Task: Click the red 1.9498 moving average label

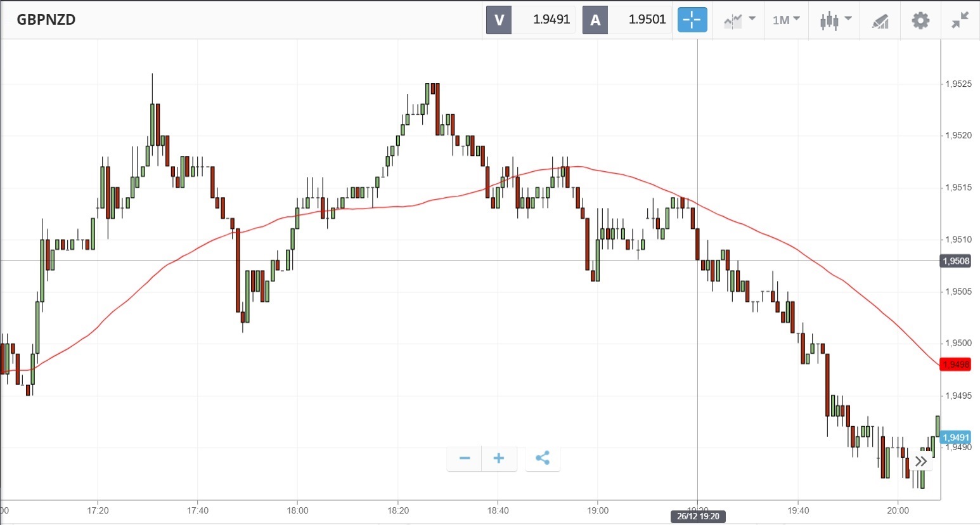Action: click(x=955, y=365)
